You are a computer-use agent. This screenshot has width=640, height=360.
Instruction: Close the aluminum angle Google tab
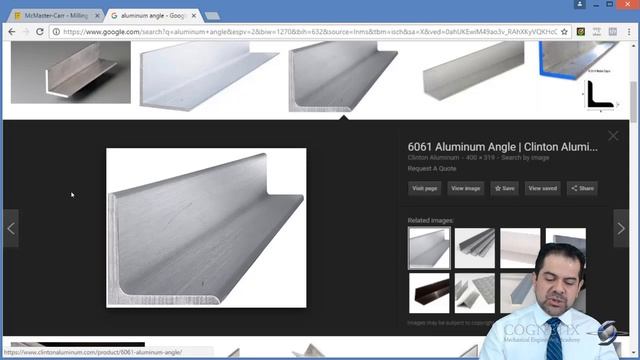point(194,16)
